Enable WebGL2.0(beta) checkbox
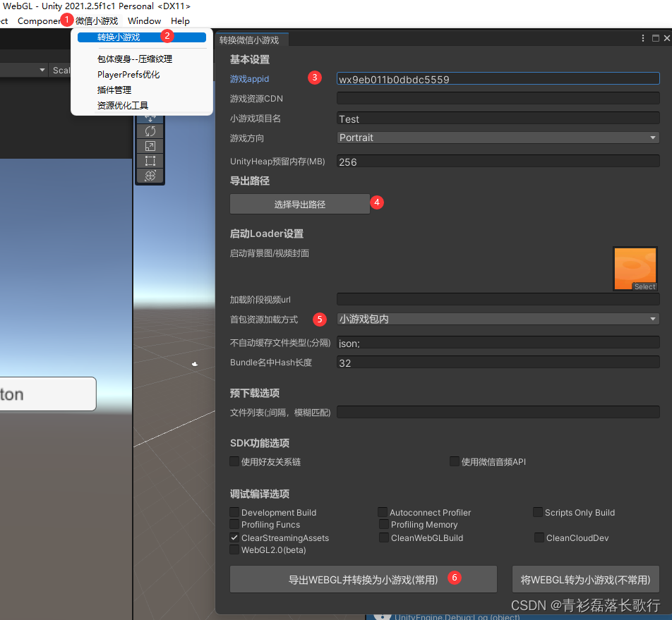Screen dimensions: 672x620 point(234,549)
